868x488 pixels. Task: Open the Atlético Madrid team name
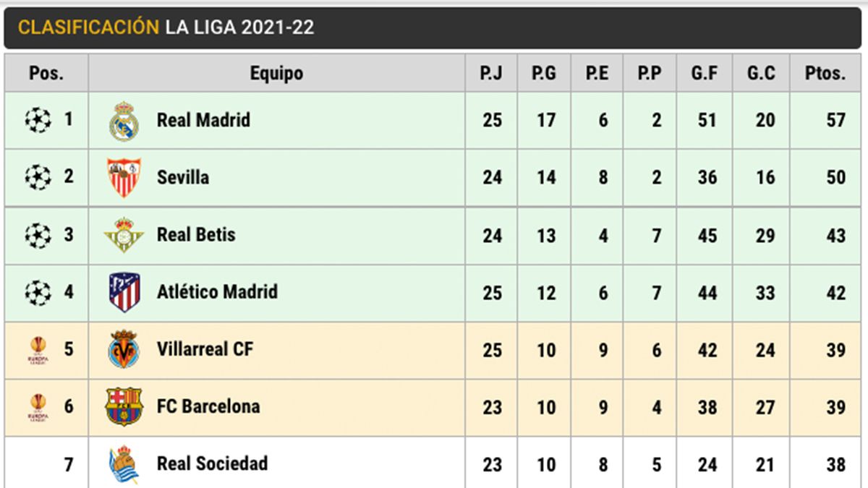217,292
